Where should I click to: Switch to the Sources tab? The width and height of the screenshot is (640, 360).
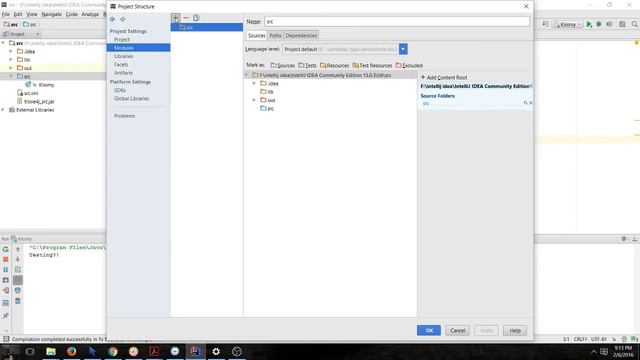256,36
